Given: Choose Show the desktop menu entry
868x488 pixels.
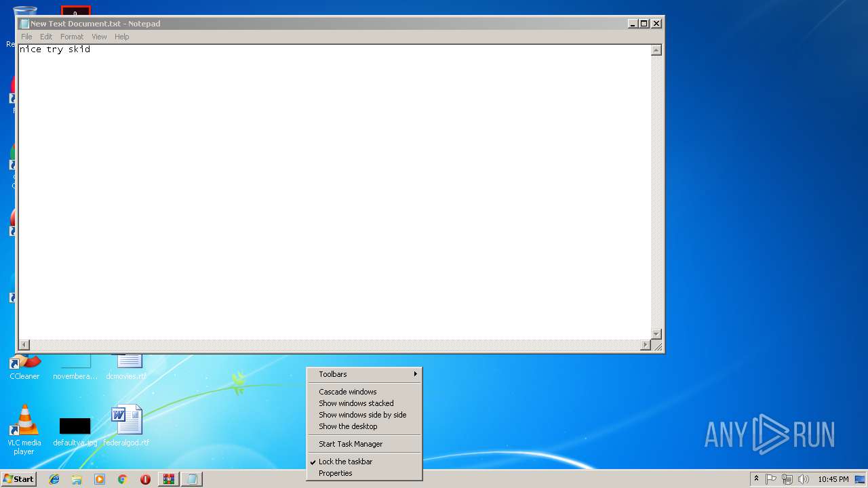Looking at the screenshot, I should pos(364,426).
